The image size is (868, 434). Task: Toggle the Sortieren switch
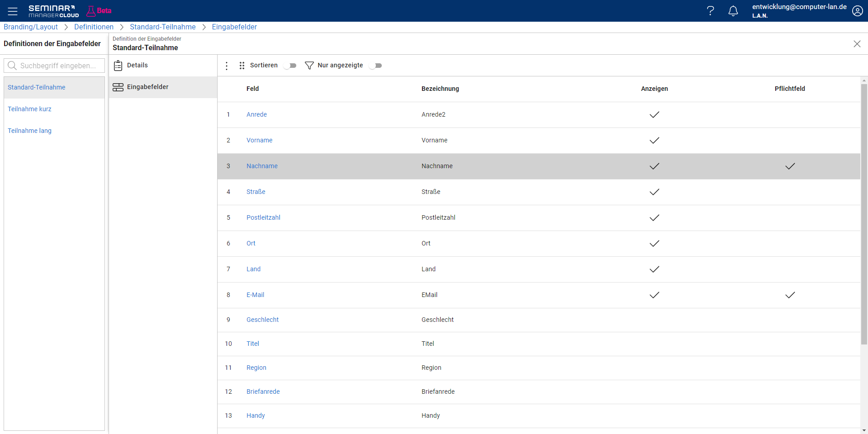290,66
